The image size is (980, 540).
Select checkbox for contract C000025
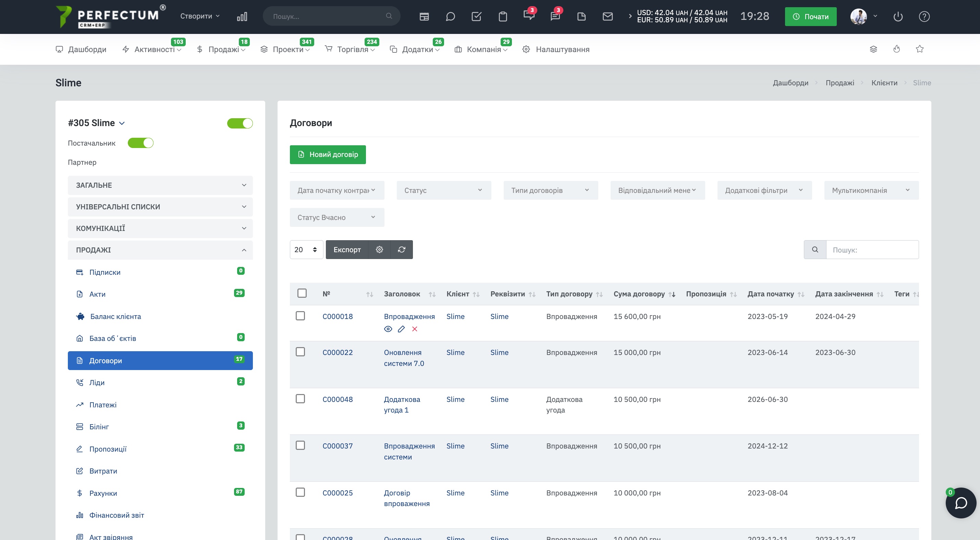point(301,492)
